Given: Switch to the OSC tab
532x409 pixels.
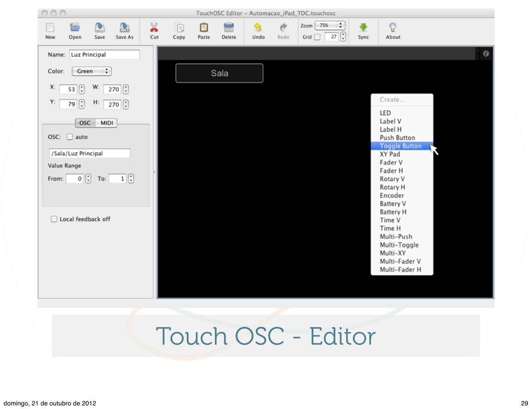Looking at the screenshot, I should click(x=85, y=123).
